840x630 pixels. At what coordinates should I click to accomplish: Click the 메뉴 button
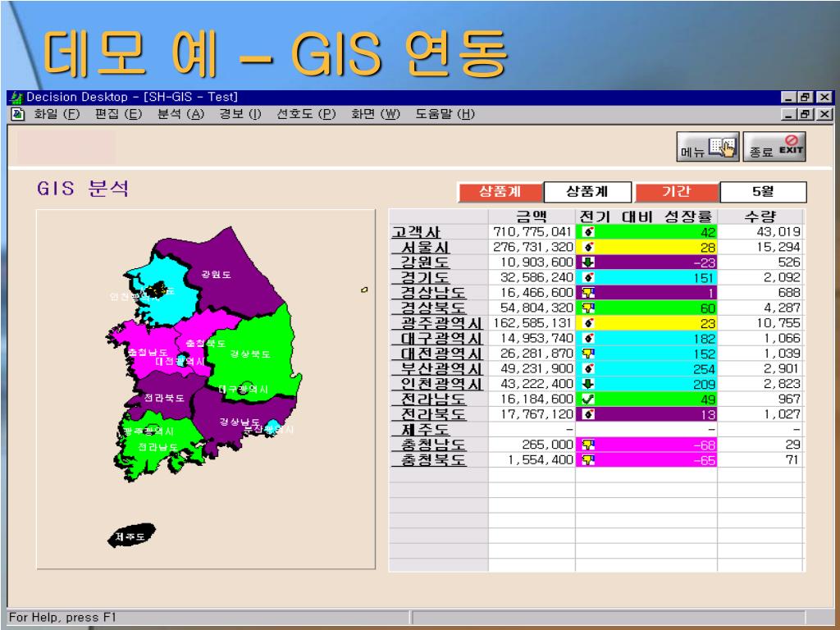(x=708, y=147)
